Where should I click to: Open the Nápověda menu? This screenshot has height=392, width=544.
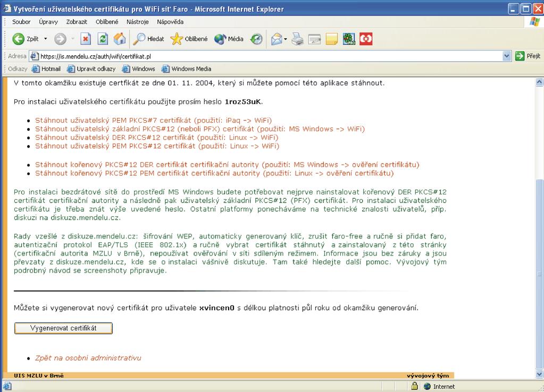(x=170, y=22)
